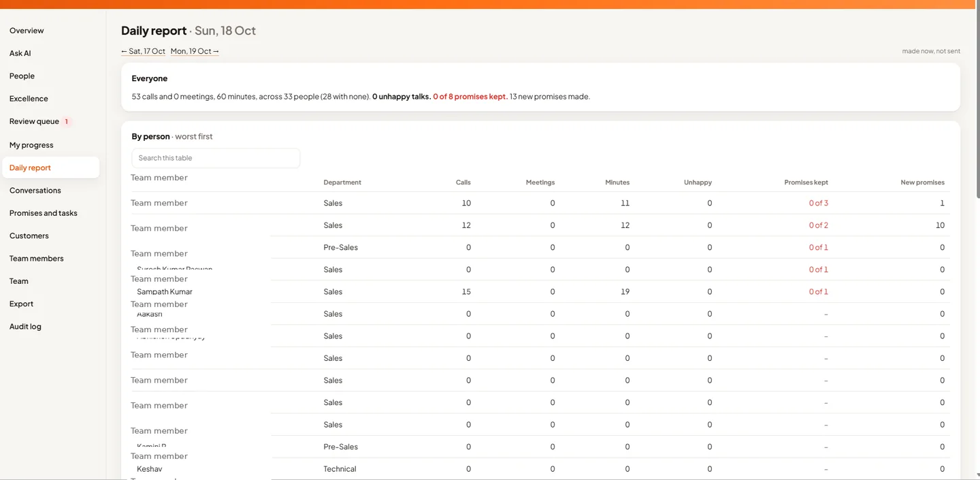The height and width of the screenshot is (480, 980).
Task: Click the Technical department cell
Action: pyautogui.click(x=340, y=469)
